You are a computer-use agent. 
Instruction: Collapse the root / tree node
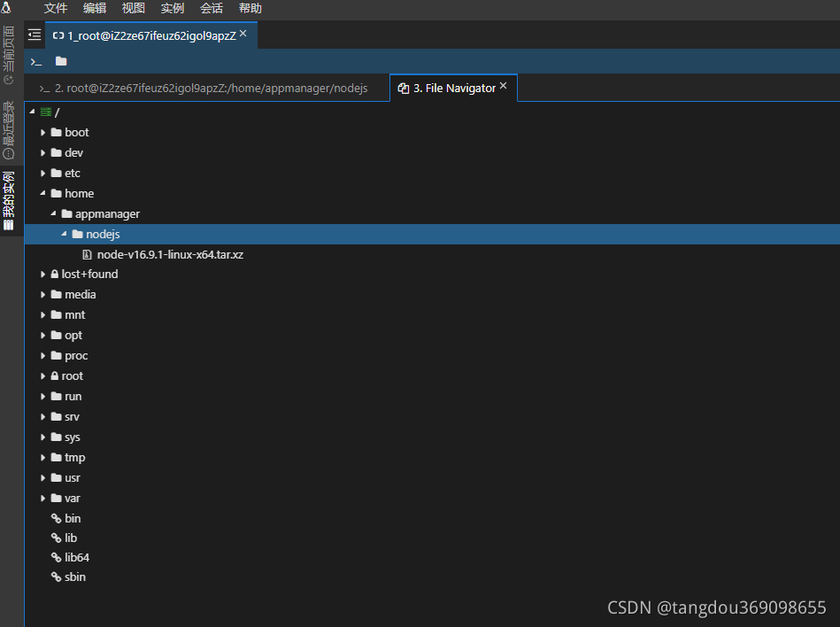point(32,112)
